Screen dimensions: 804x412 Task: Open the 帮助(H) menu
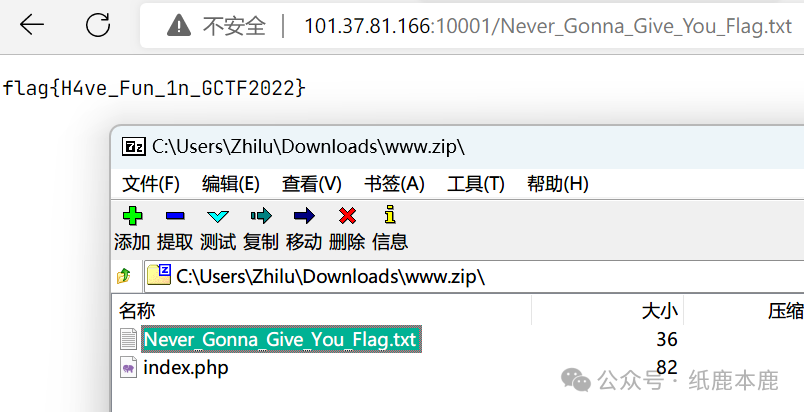(x=558, y=183)
